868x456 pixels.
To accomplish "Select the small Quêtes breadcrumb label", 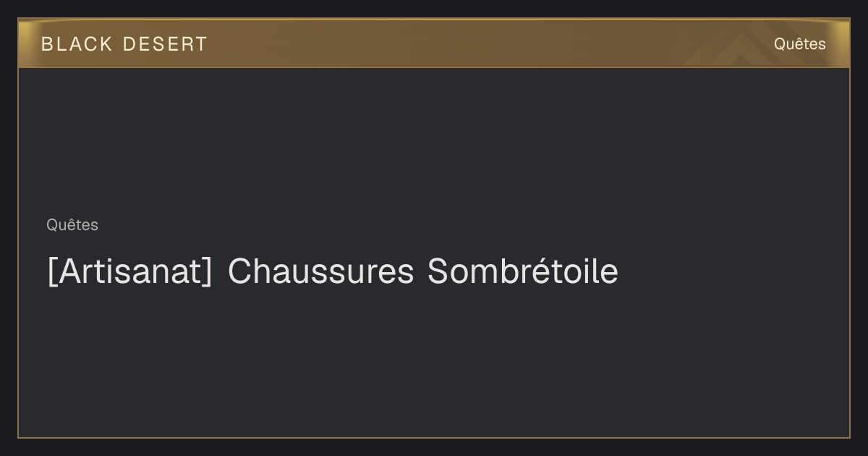I will coord(72,225).
